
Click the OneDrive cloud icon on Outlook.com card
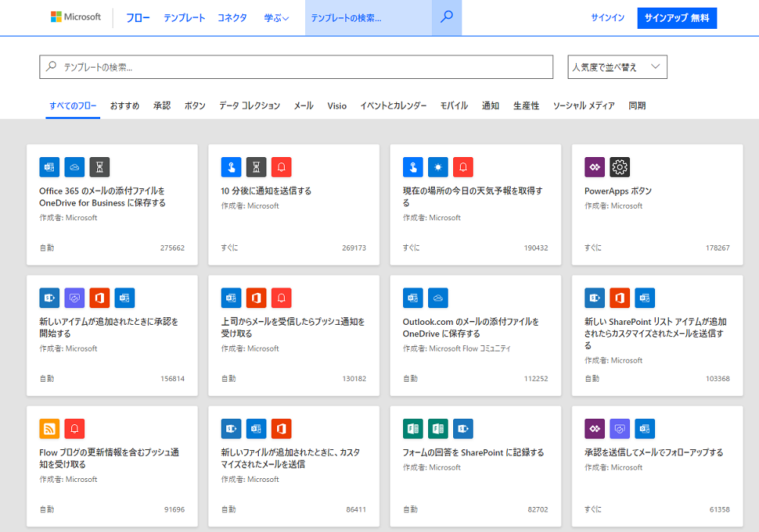point(438,297)
